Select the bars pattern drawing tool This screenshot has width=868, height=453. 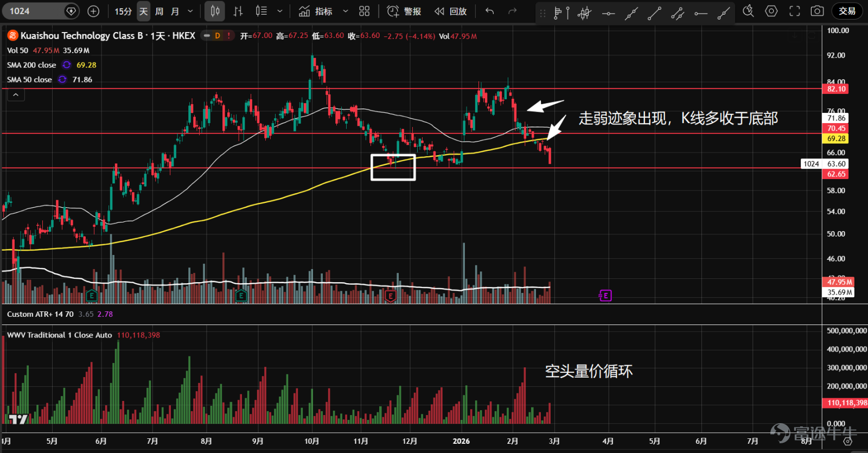584,13
